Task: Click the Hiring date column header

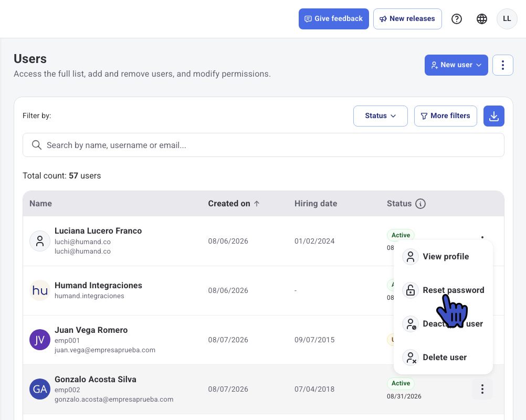Action: (315, 204)
